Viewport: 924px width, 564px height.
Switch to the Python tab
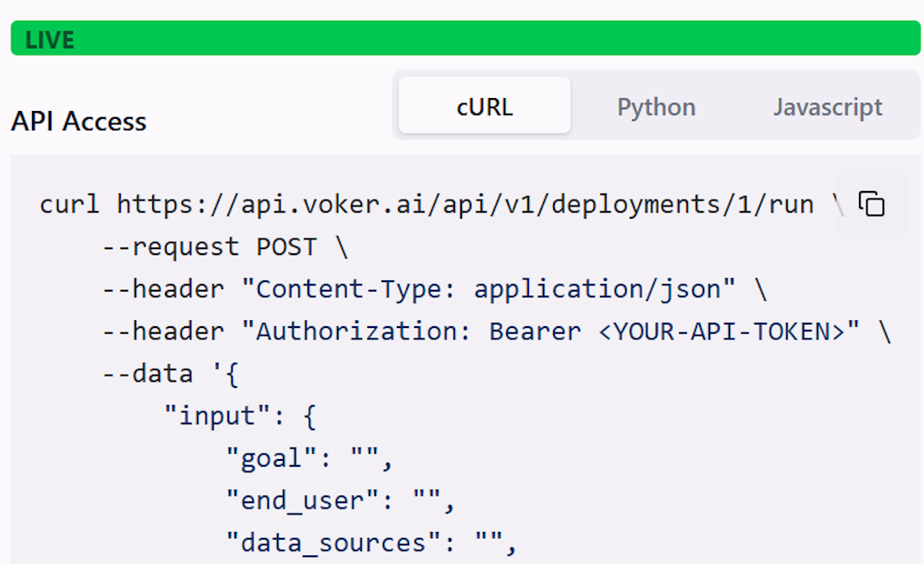pos(656,108)
